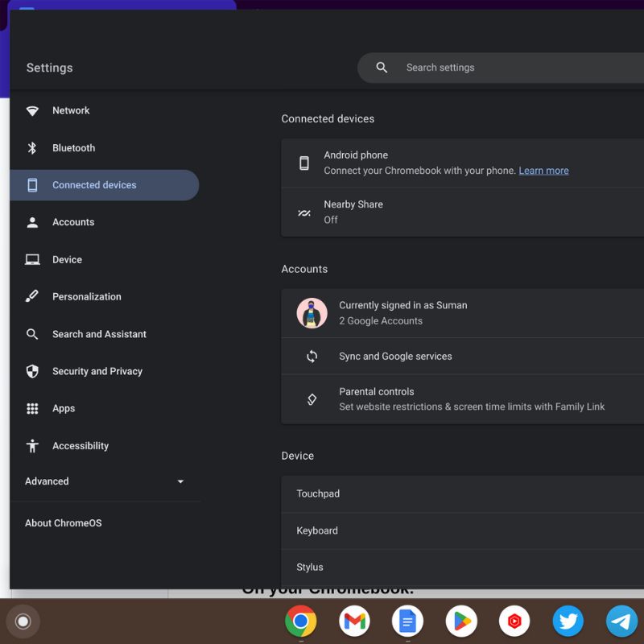Click the magnifier icon in search bar
Viewport: 644px width, 644px height.
(x=382, y=68)
